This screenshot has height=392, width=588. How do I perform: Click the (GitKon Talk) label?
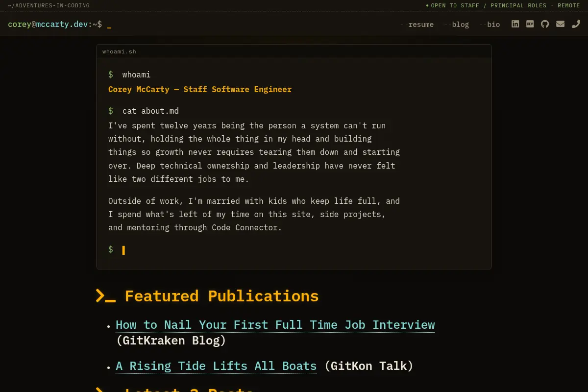pyautogui.click(x=368, y=366)
